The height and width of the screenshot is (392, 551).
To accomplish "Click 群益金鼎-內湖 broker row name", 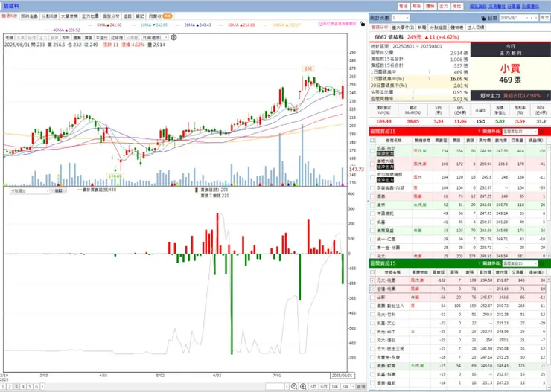I will tap(390, 187).
